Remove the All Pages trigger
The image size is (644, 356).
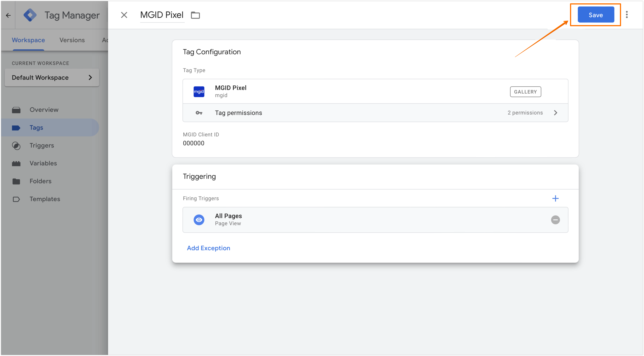click(x=555, y=220)
